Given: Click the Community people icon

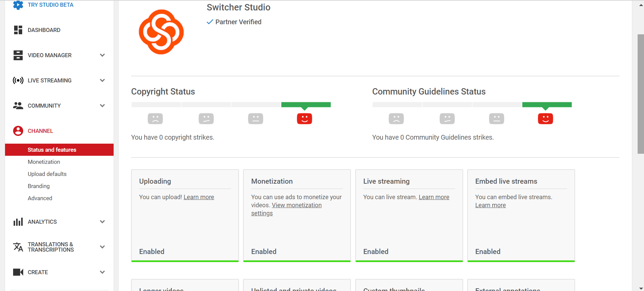Looking at the screenshot, I should click(18, 106).
